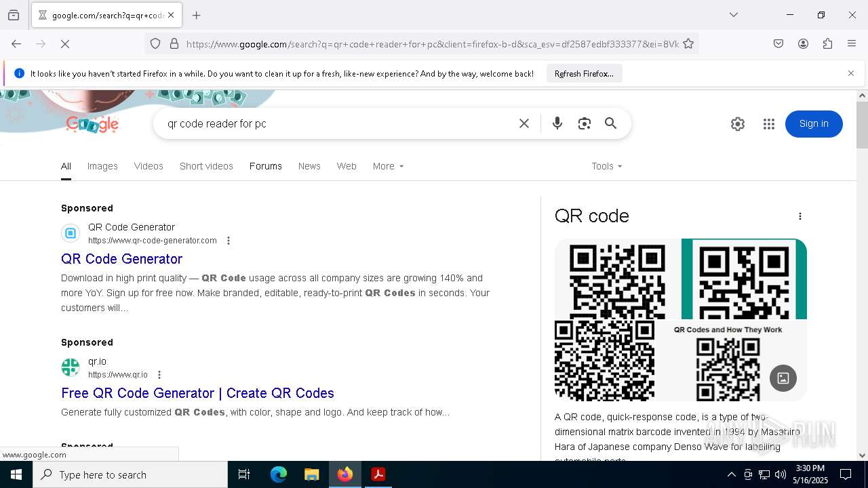868x488 pixels.
Task: Open Free QR Code Generator link
Action: tap(197, 393)
